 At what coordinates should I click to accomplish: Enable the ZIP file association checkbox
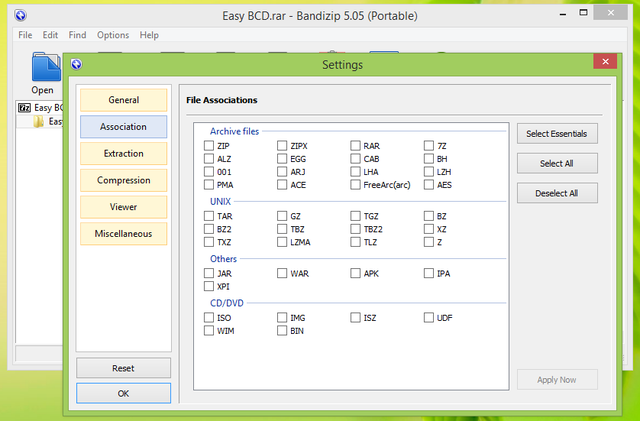point(209,146)
